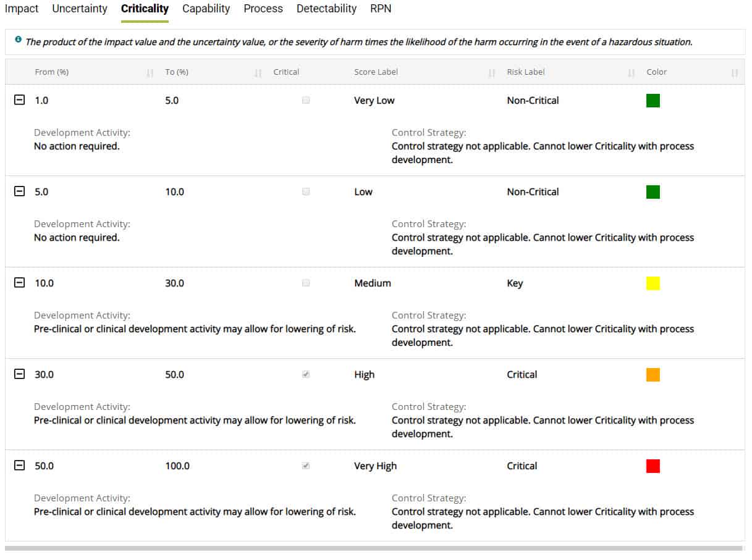Sort the table by the From (%) column
The image size is (752, 560).
[x=149, y=72]
